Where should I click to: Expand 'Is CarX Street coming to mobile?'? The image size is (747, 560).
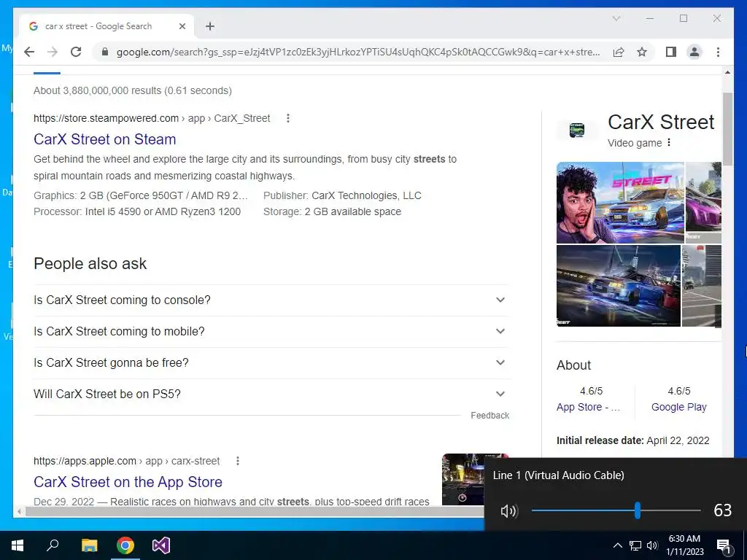click(x=271, y=332)
